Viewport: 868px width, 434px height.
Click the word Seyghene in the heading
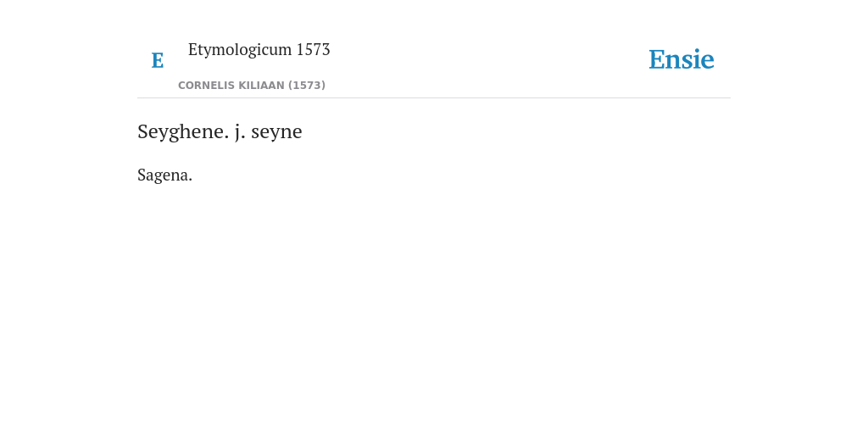pyautogui.click(x=183, y=131)
